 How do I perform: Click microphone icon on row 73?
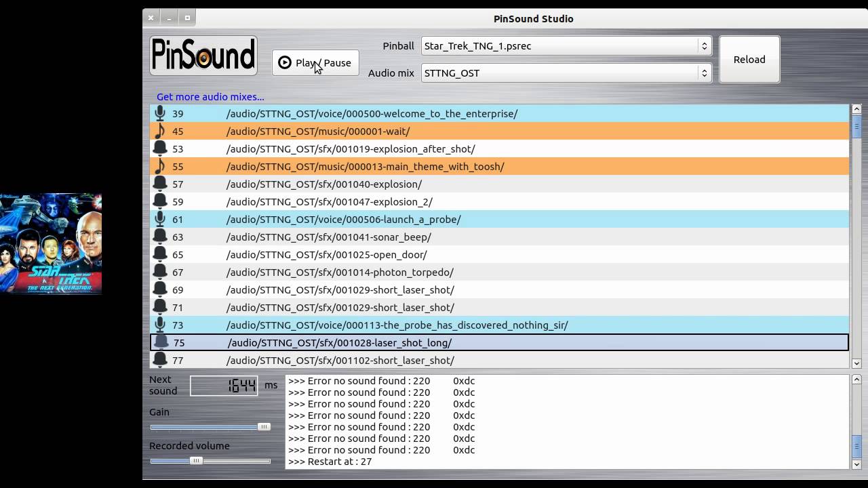(160, 325)
